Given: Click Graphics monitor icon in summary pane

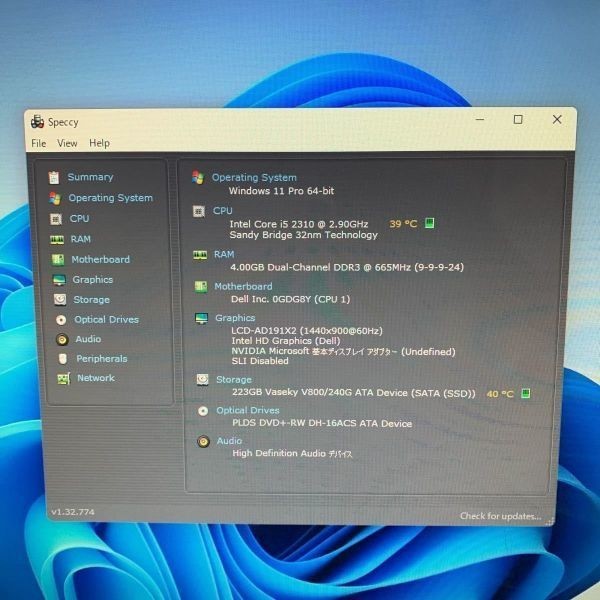Looking at the screenshot, I should coord(202,318).
